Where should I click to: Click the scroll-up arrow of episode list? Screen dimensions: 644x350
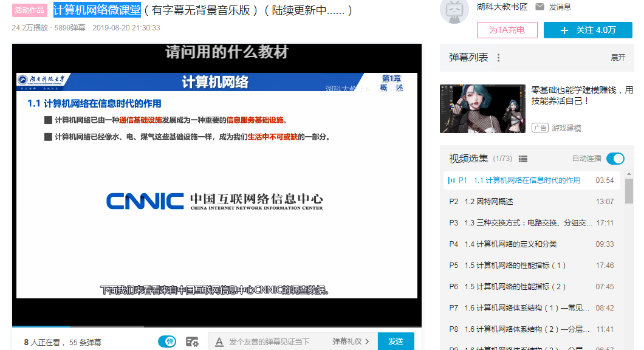(x=629, y=174)
